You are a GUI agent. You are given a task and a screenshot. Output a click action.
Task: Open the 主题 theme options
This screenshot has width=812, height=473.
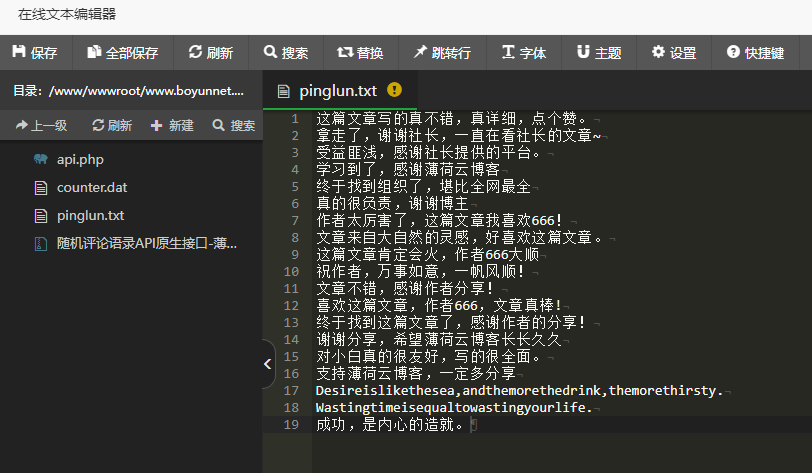(599, 52)
